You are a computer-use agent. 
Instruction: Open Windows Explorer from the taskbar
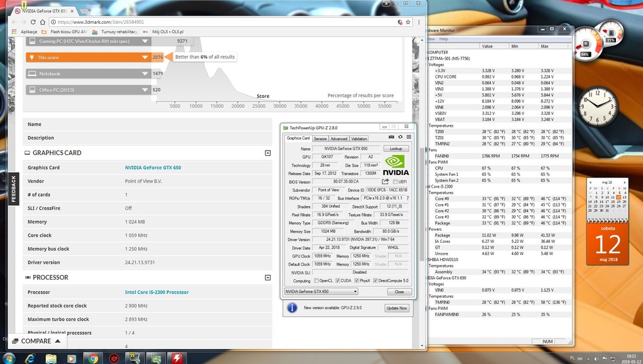point(51,358)
